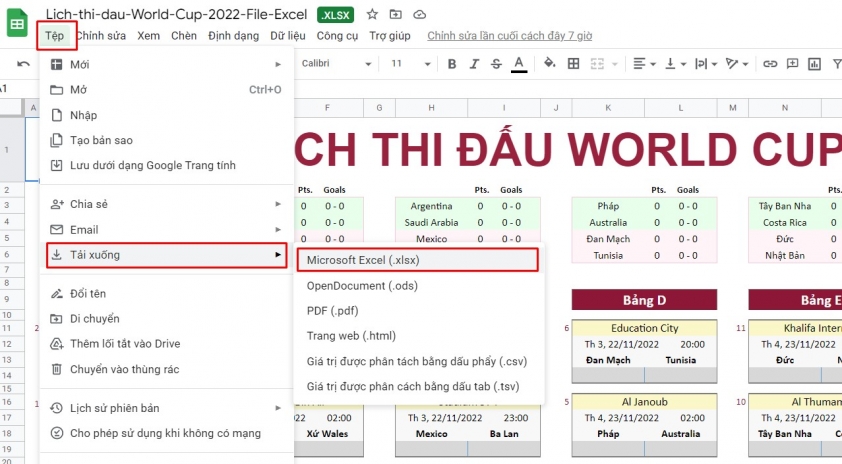Click the document title text
This screenshot has width=842, height=464.
click(176, 14)
